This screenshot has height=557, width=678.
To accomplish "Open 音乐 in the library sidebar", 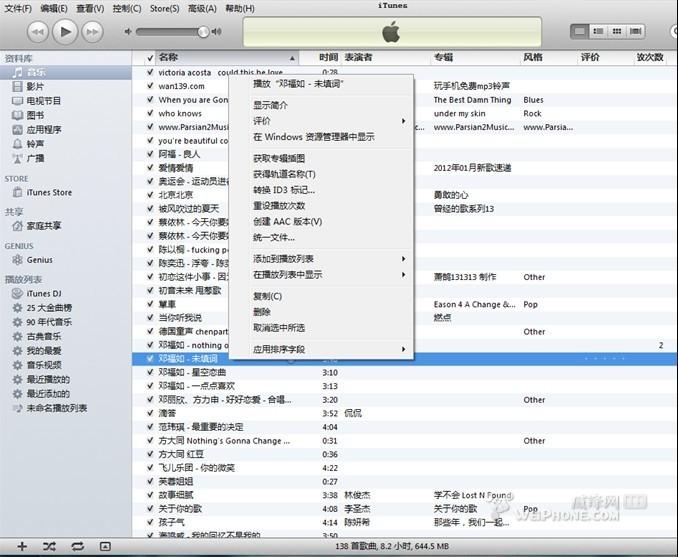I will (x=66, y=72).
